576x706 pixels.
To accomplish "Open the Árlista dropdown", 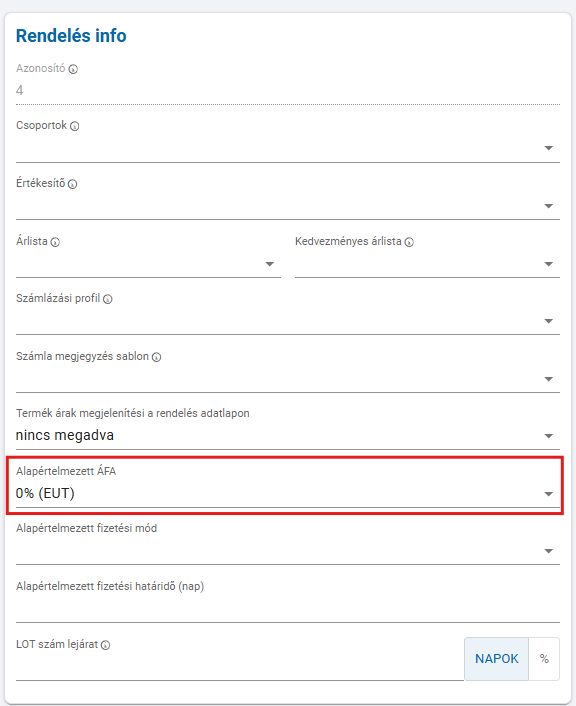I will pos(148,264).
